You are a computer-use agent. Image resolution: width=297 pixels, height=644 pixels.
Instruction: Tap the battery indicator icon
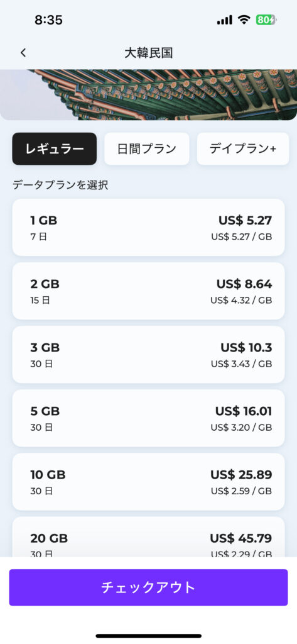[266, 19]
